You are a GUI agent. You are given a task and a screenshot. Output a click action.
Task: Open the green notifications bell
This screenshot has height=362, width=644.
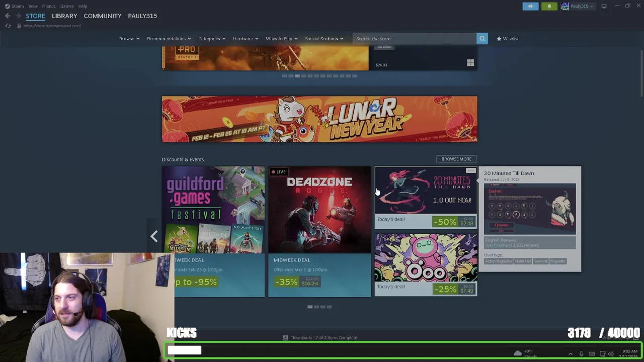pyautogui.click(x=549, y=6)
